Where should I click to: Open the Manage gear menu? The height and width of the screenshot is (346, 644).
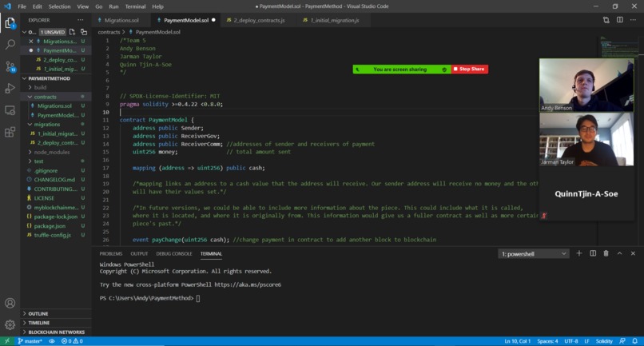[x=10, y=324]
